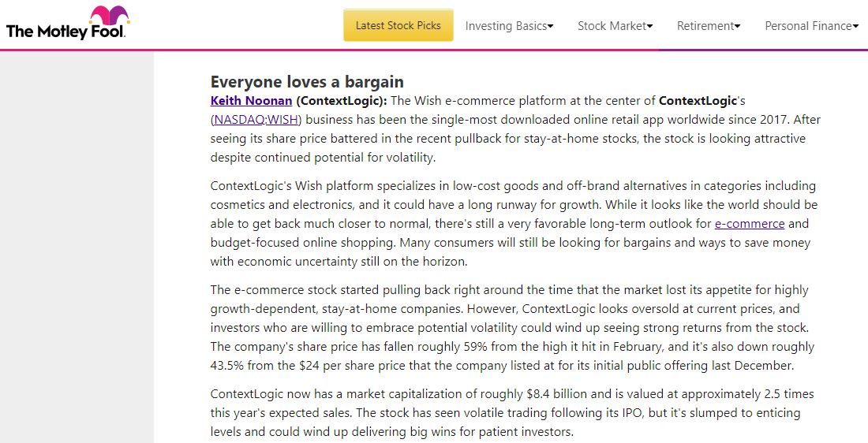
Task: Click the "Everyone loves a bargain" heading
Action: (307, 82)
